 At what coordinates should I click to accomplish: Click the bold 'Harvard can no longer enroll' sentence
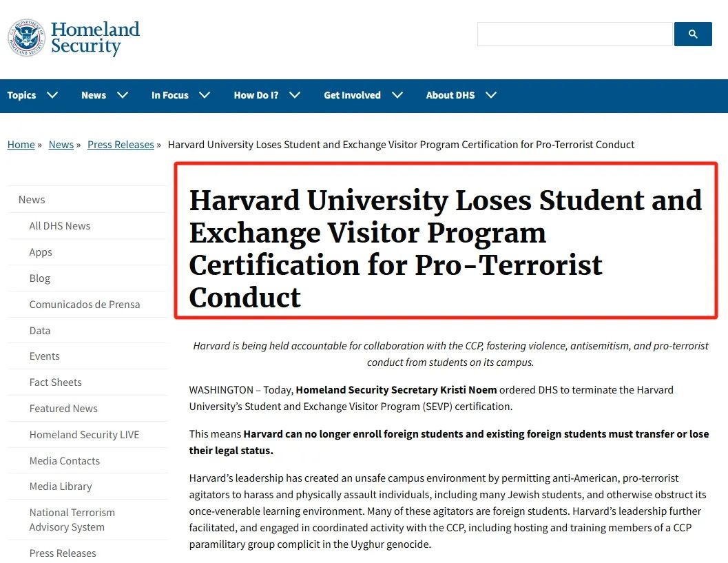click(449, 442)
